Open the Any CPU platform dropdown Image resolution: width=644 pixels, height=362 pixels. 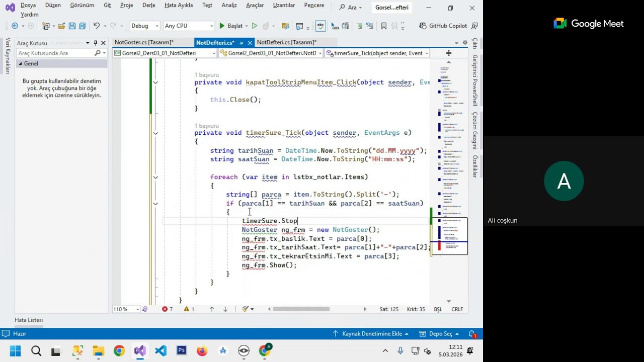coord(189,26)
